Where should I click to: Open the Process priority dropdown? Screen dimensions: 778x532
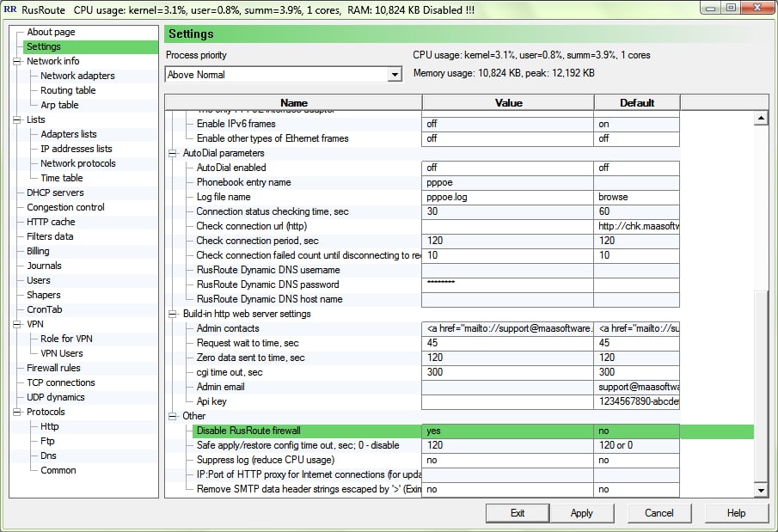click(395, 75)
